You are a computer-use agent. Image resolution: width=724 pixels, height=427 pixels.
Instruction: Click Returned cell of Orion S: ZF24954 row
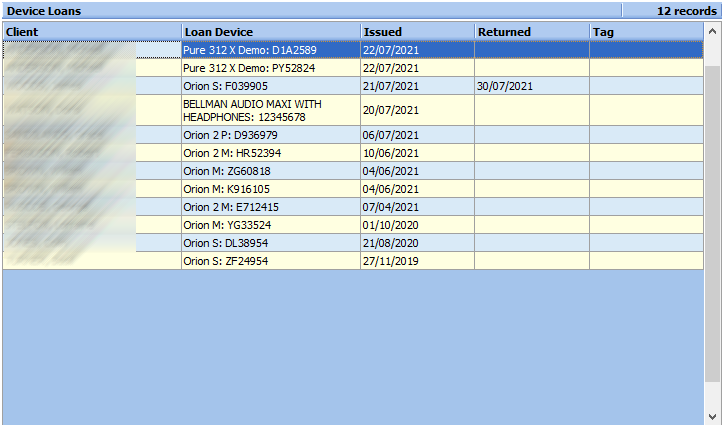pyautogui.click(x=532, y=261)
